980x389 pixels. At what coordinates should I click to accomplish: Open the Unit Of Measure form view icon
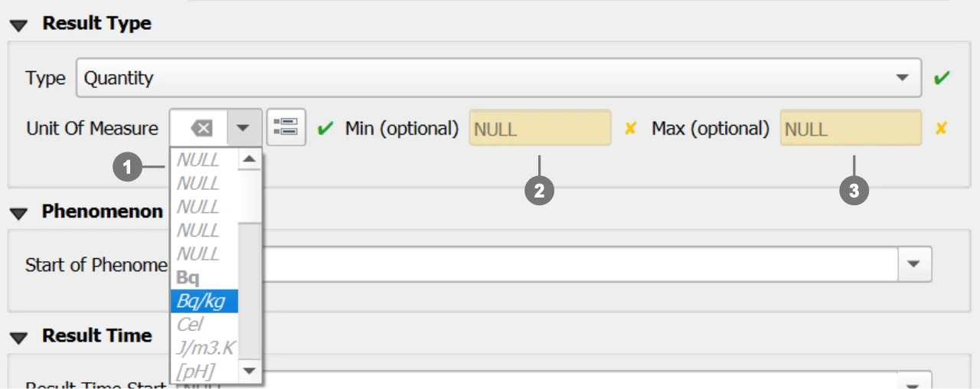pyautogui.click(x=286, y=127)
